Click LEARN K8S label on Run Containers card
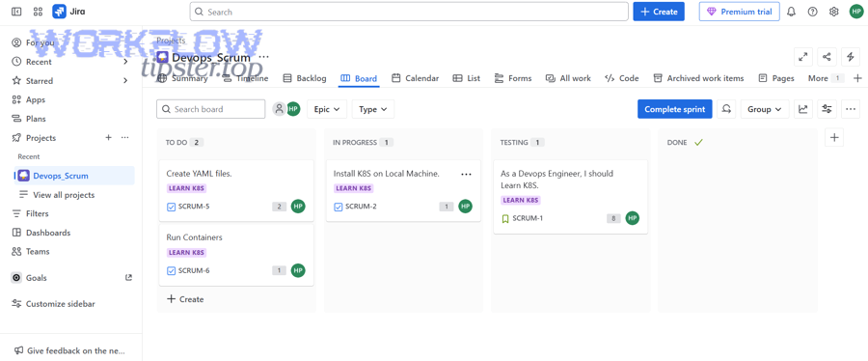 (186, 253)
